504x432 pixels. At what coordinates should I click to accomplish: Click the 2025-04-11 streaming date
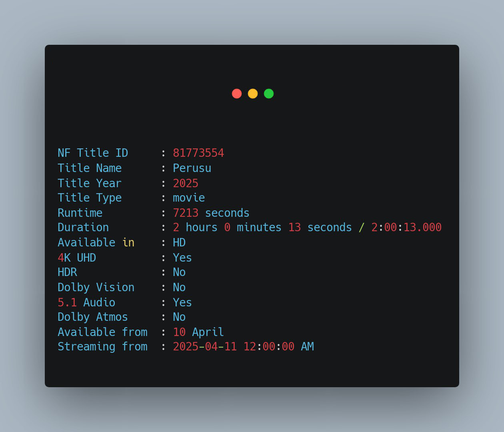pyautogui.click(x=205, y=346)
